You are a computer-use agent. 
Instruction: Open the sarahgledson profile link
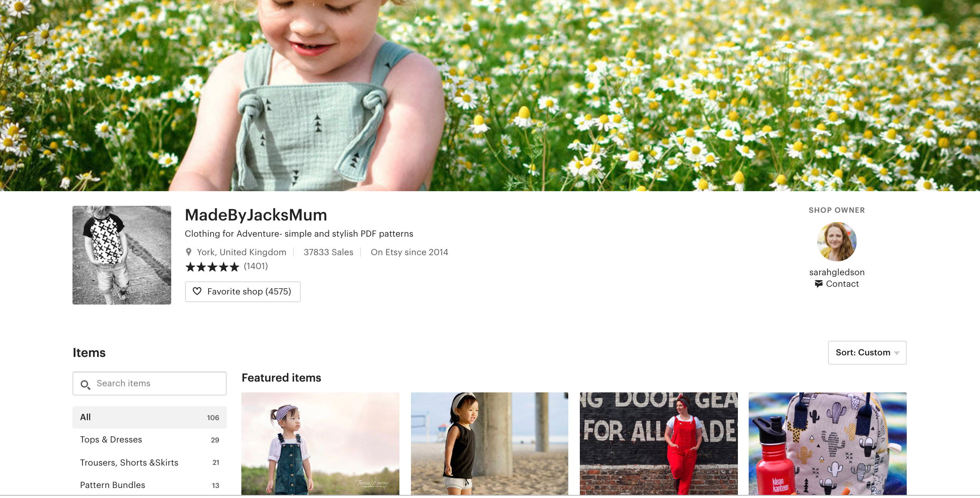pyautogui.click(x=837, y=272)
